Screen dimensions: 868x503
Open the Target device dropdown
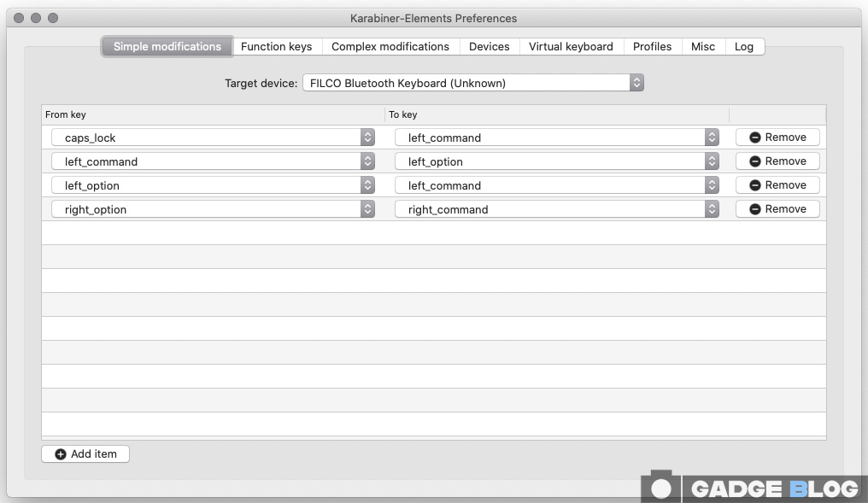(473, 83)
